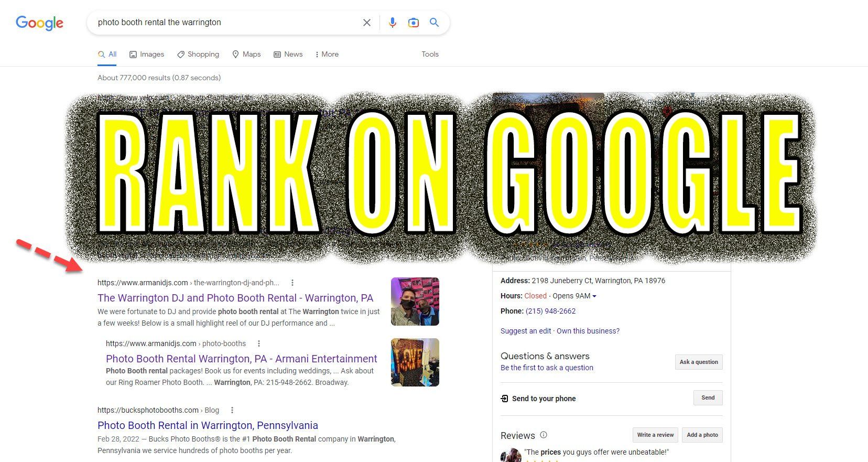Call phone number (215) 948-2662
Screen dimensions: 868x462
pos(550,311)
